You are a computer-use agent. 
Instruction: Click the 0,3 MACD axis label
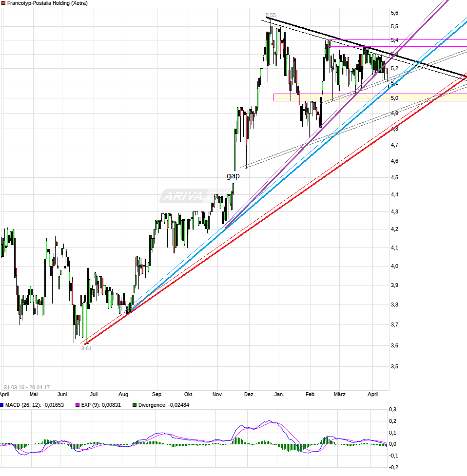click(392, 410)
